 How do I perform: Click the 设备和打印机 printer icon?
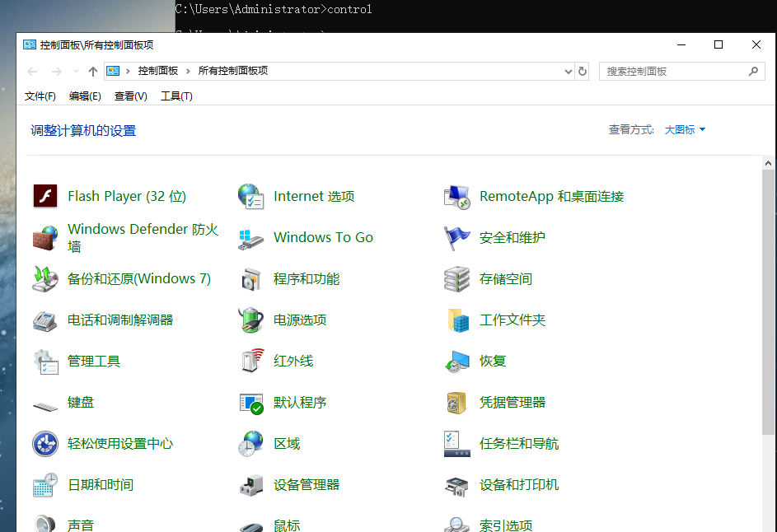point(456,487)
